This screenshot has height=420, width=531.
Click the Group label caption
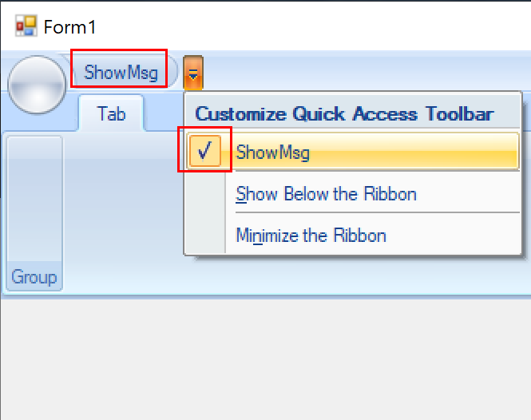(34, 277)
